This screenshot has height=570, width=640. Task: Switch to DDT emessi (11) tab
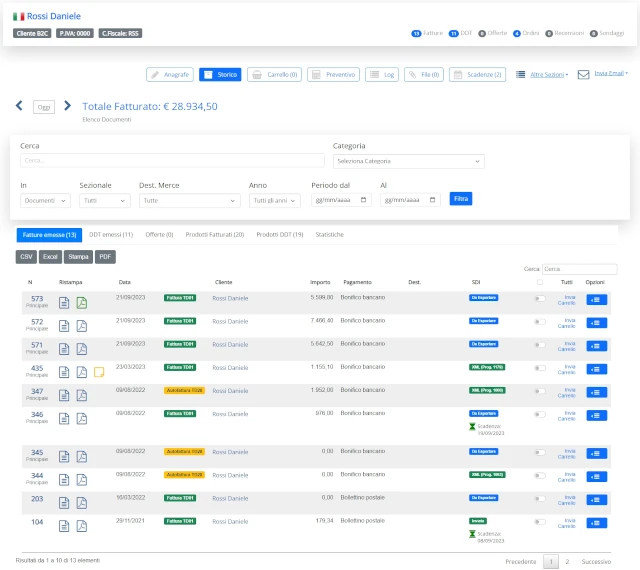(111, 235)
